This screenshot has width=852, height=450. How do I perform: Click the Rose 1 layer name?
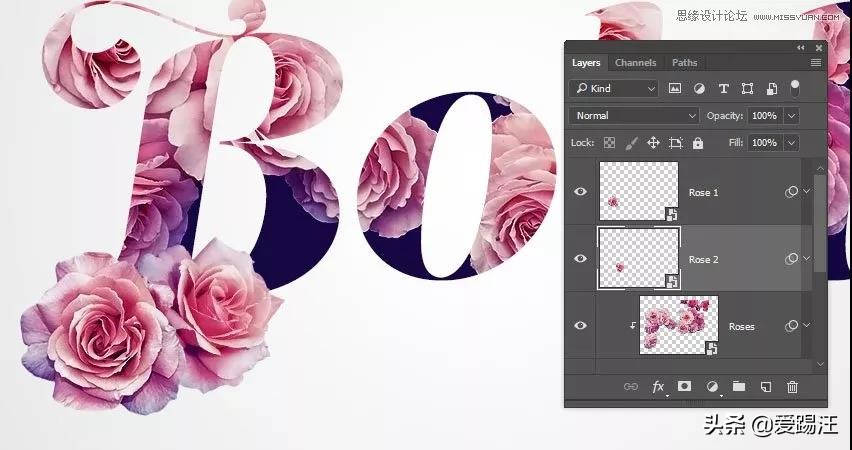pyautogui.click(x=703, y=192)
